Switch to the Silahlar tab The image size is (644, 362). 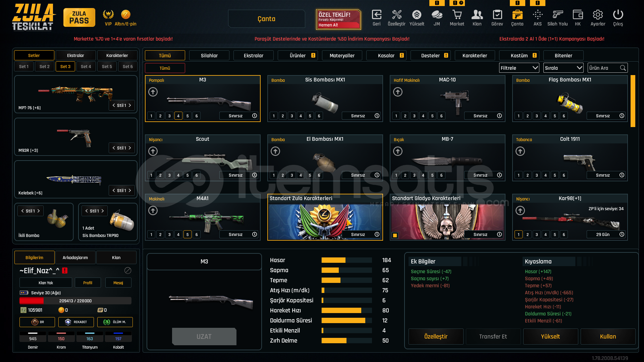[x=209, y=56]
